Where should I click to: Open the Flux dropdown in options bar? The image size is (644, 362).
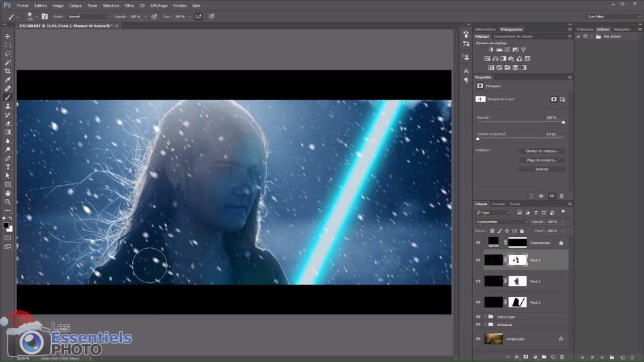point(190,17)
